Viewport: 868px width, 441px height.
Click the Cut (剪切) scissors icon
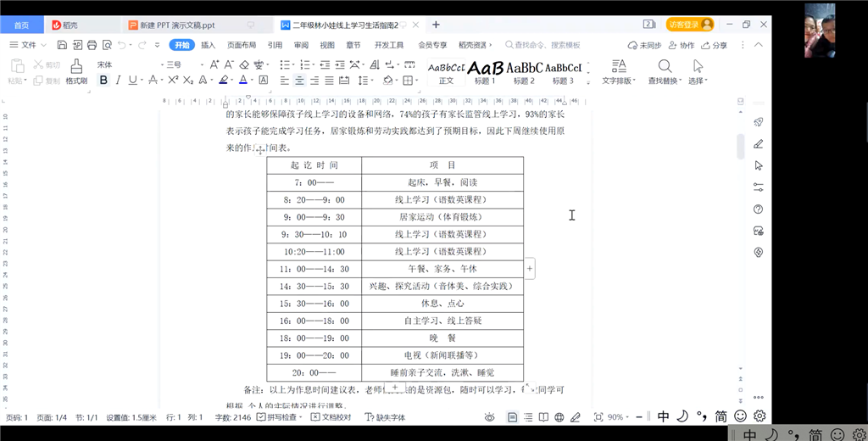(38, 64)
